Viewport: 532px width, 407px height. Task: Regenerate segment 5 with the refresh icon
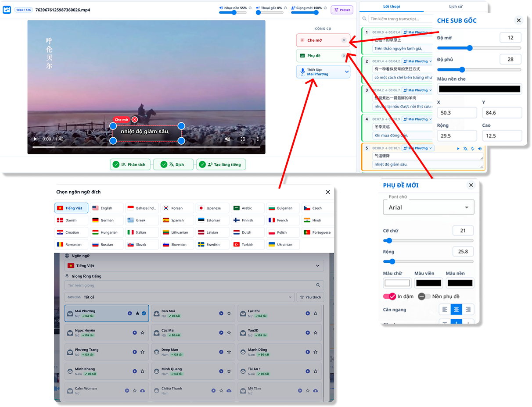click(473, 149)
